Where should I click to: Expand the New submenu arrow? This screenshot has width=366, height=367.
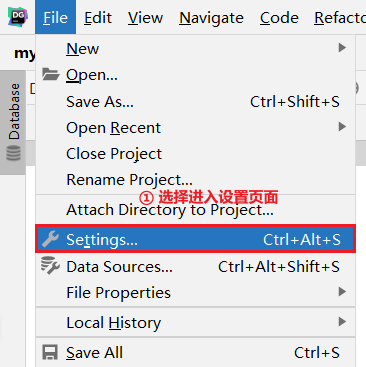(342, 48)
